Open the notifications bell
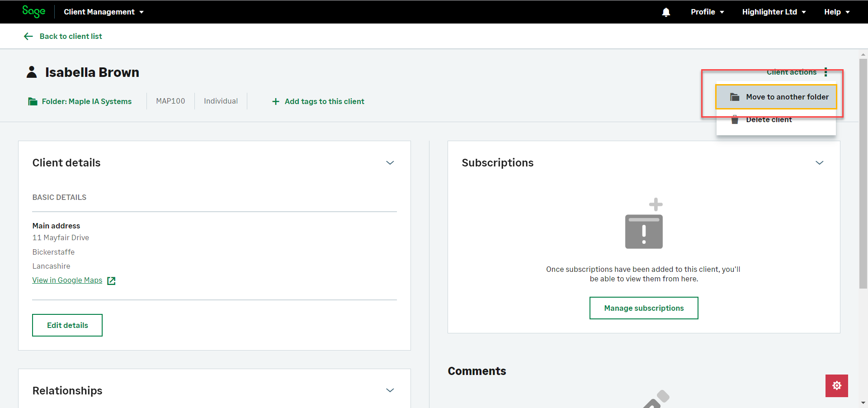Screen dimensions: 868x408 (666, 12)
